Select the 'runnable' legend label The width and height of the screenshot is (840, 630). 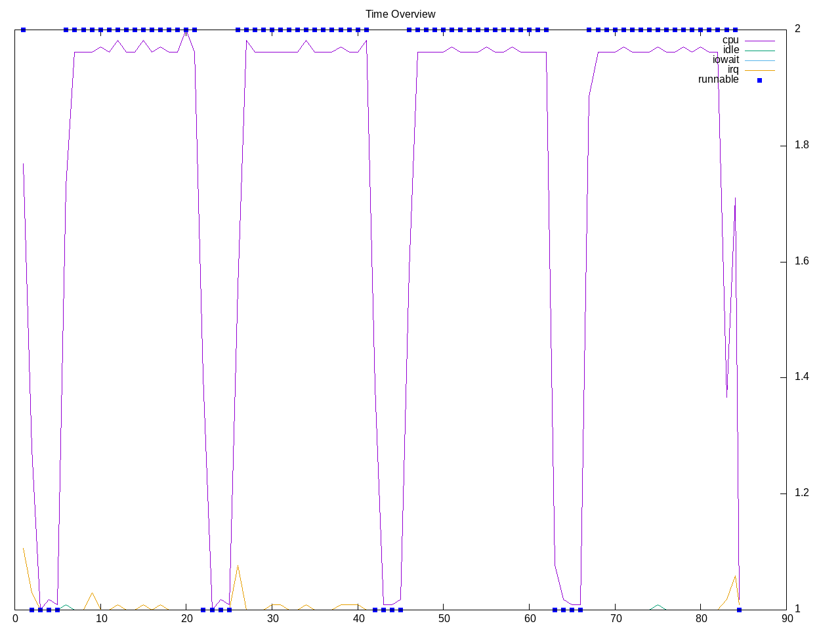718,79
